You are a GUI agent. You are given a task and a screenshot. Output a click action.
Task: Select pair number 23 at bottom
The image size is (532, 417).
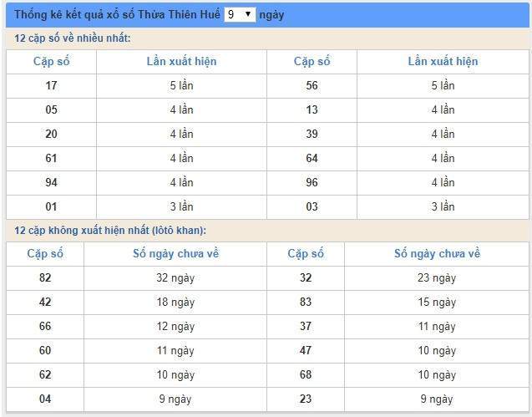(306, 399)
